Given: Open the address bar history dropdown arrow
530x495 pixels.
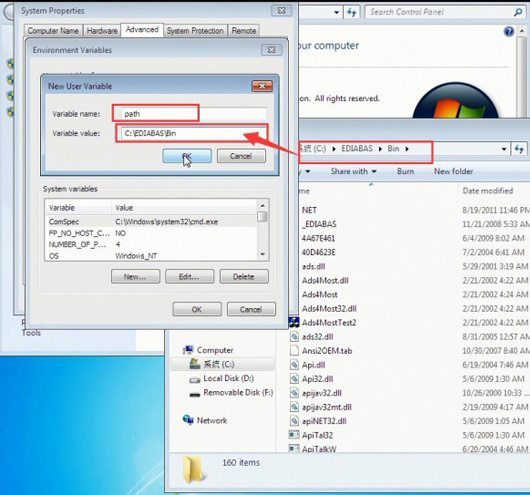Looking at the screenshot, I should coord(504,149).
